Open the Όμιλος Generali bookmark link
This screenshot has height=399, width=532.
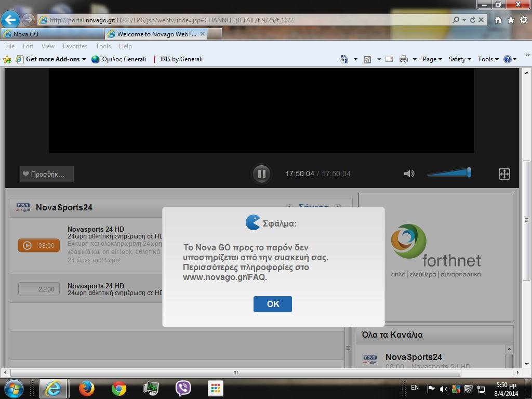tap(119, 59)
